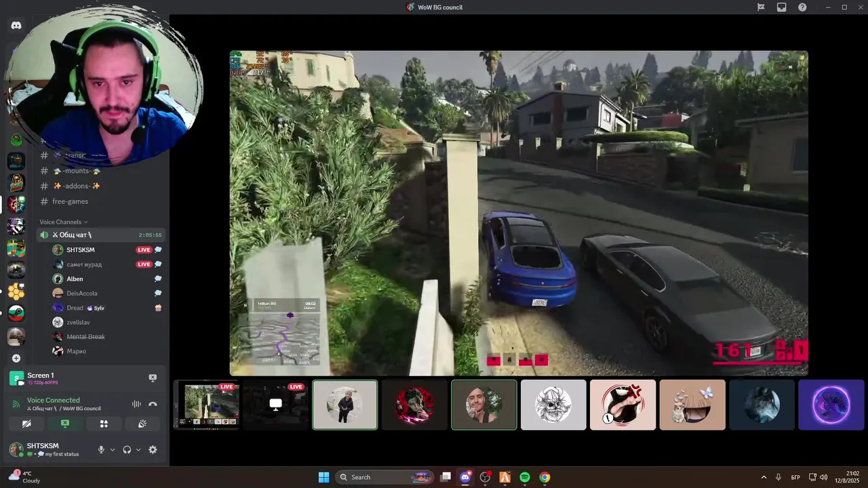Open chat bubble next to Alben
Screen dimensions: 868x488
pos(158,279)
